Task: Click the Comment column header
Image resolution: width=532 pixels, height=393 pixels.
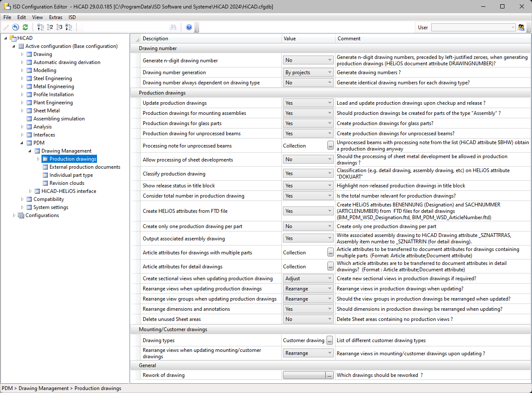Action: tap(433, 39)
